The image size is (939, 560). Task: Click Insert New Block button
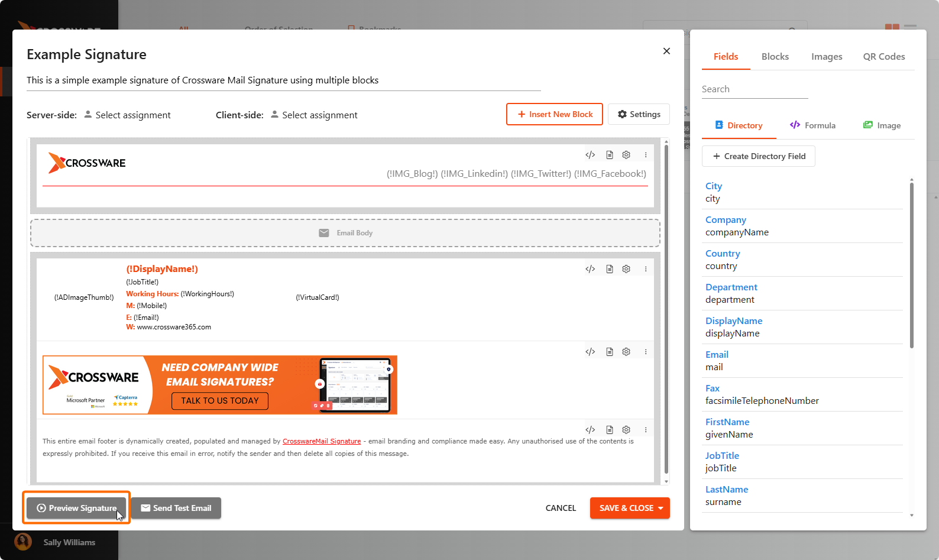[x=555, y=114]
